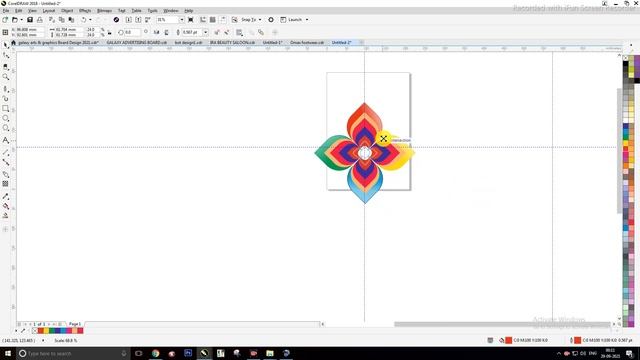Select the Drop Shadow effects tool
The width and height of the screenshot is (640, 360).
tap(5, 174)
